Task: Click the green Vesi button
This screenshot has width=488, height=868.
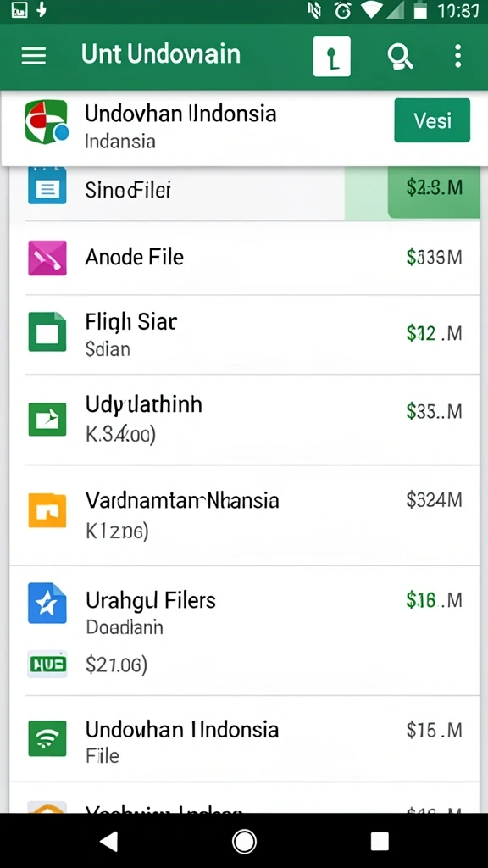Action: tap(432, 120)
